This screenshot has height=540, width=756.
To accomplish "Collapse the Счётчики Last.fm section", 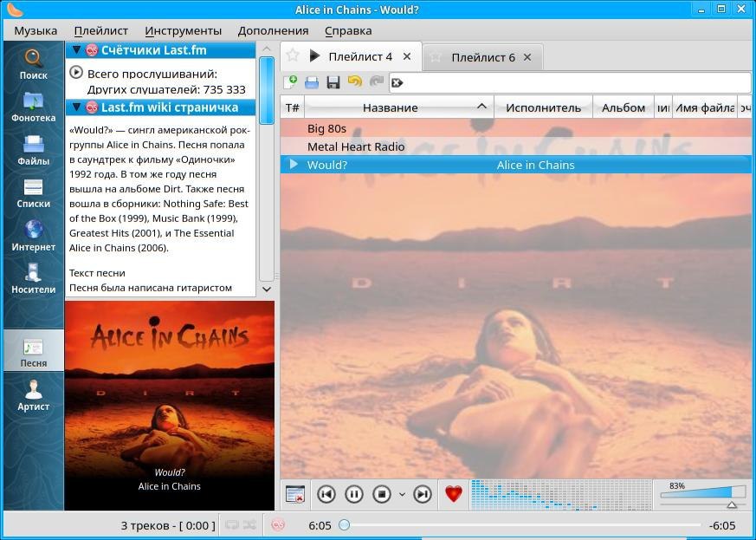I will pos(75,49).
